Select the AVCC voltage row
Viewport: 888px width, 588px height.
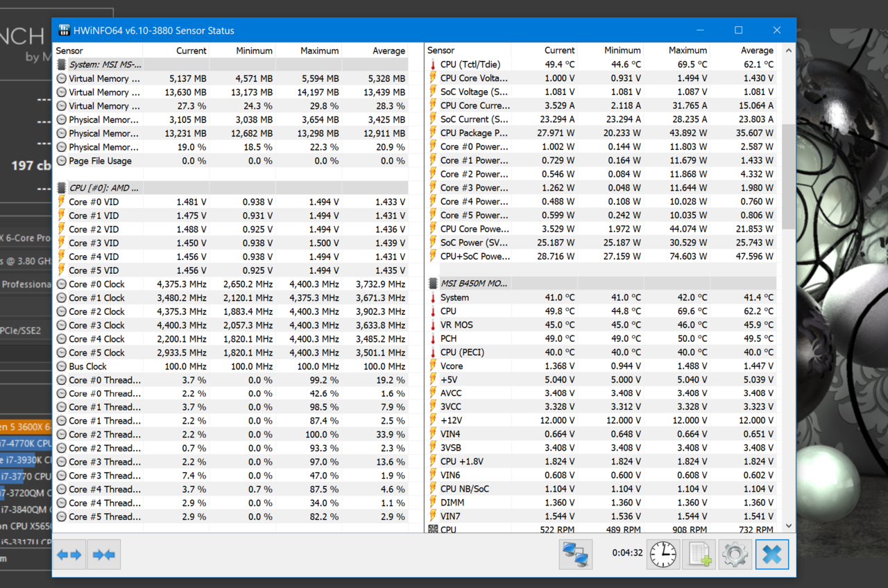[x=602, y=393]
